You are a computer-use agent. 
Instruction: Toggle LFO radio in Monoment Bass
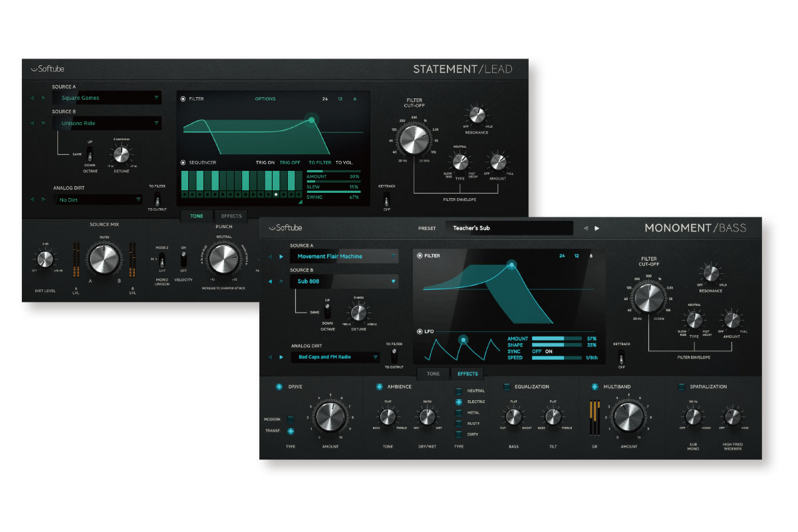[x=420, y=331]
